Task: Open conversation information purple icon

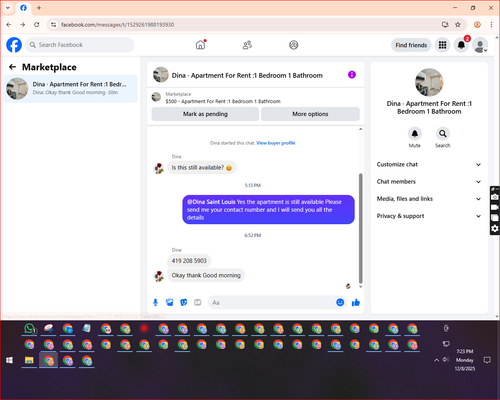Action: [x=352, y=75]
